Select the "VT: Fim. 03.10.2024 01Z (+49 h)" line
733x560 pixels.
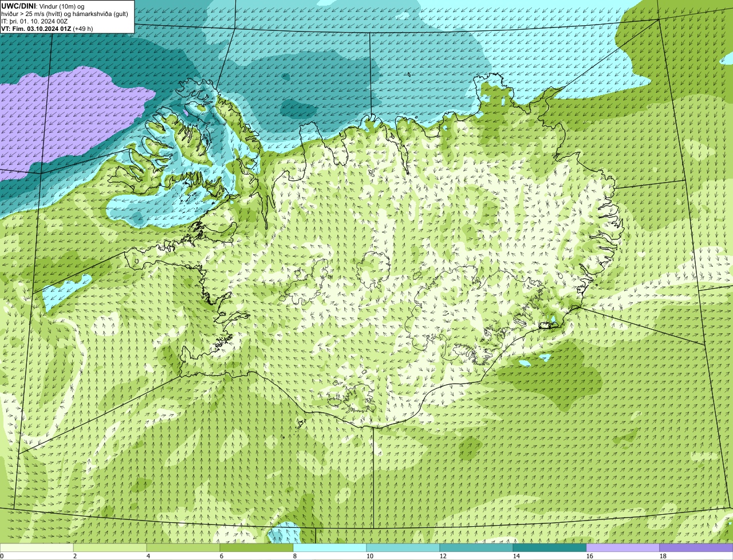click(x=47, y=28)
